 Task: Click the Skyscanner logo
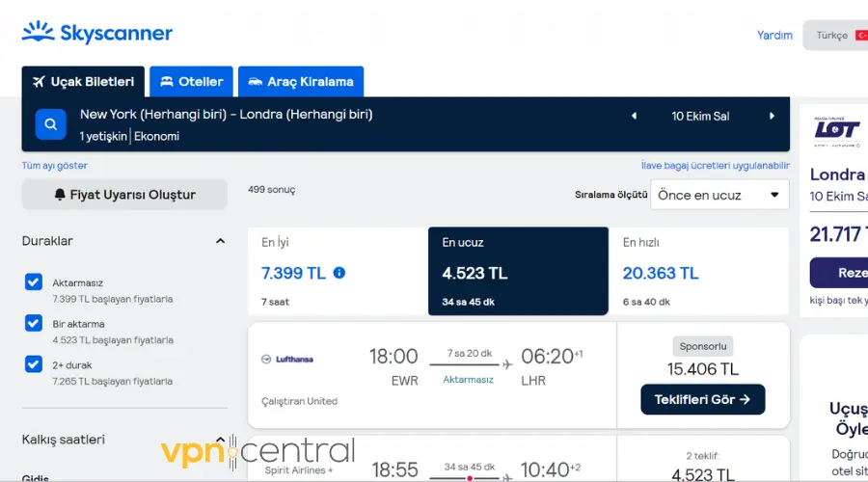(x=96, y=33)
